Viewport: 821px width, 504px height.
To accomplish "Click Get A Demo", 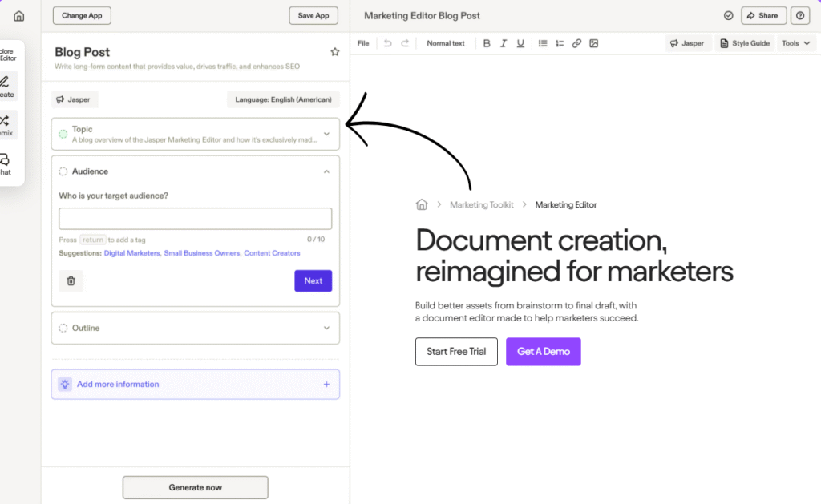I will (544, 352).
